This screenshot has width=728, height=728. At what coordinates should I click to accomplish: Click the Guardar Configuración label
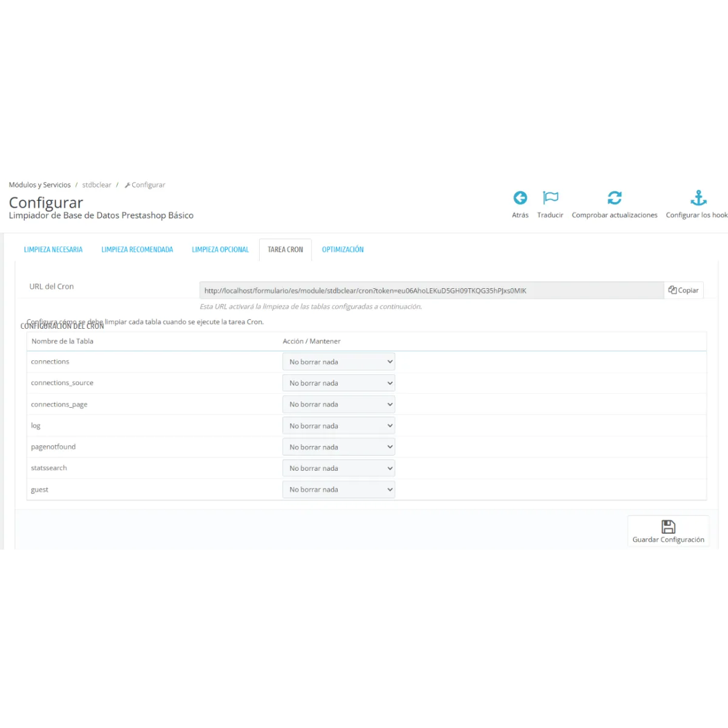coord(668,540)
